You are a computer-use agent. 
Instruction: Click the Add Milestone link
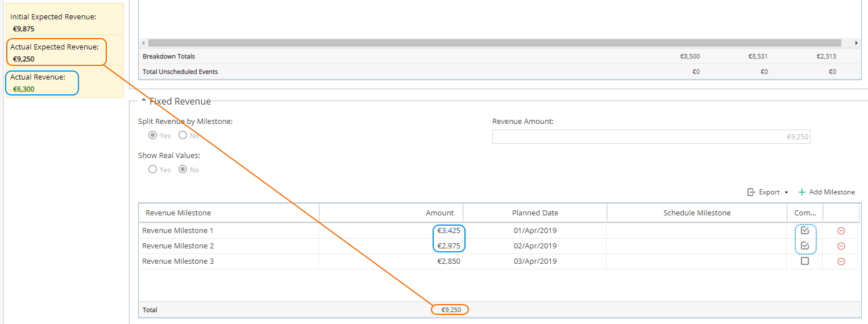(x=832, y=192)
